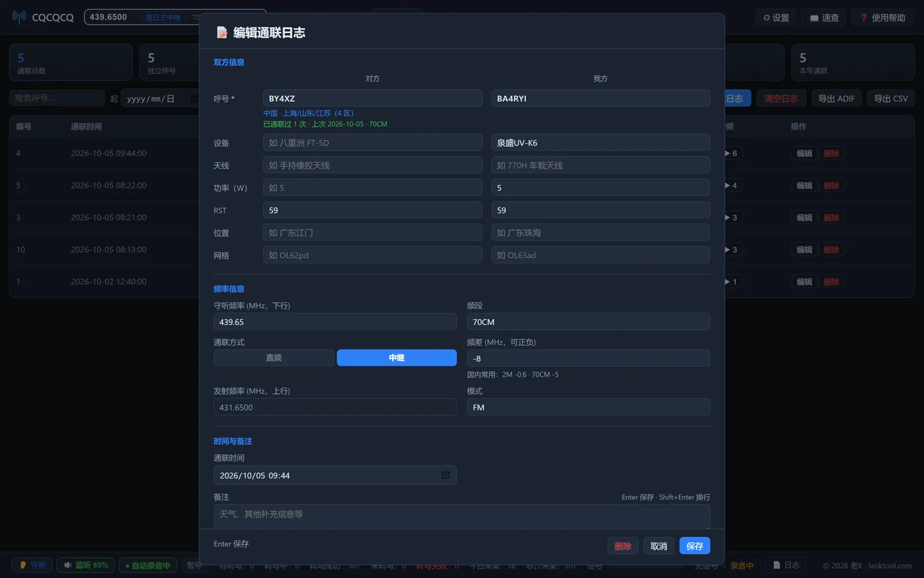Select 直频 contact mode
This screenshot has width=924, height=578.
point(274,358)
